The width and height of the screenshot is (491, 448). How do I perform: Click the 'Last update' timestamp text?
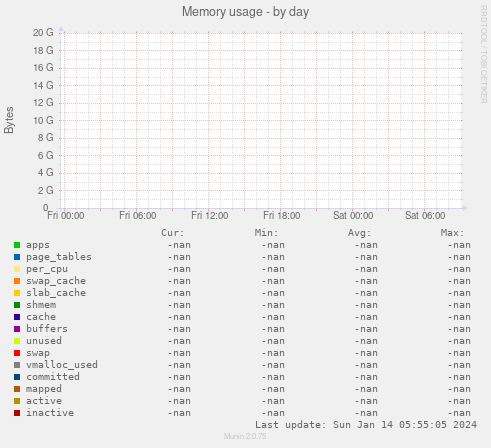coord(366,425)
